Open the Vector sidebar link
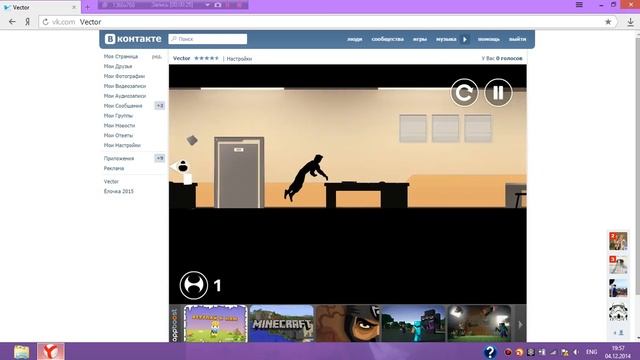The height and width of the screenshot is (360, 640). tap(111, 181)
